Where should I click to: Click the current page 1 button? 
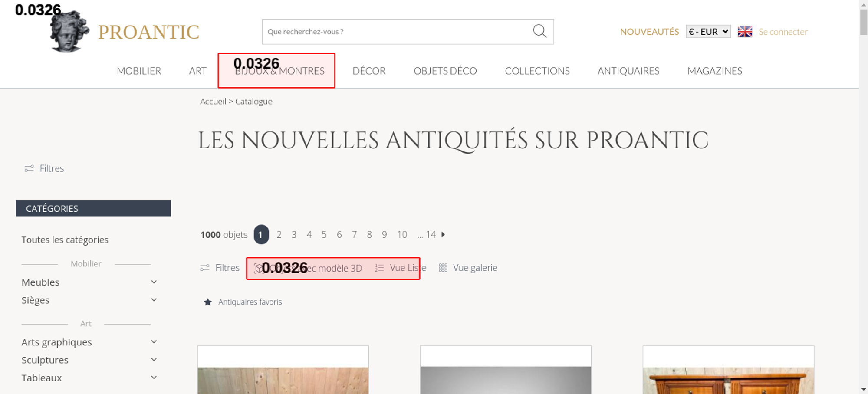click(261, 235)
